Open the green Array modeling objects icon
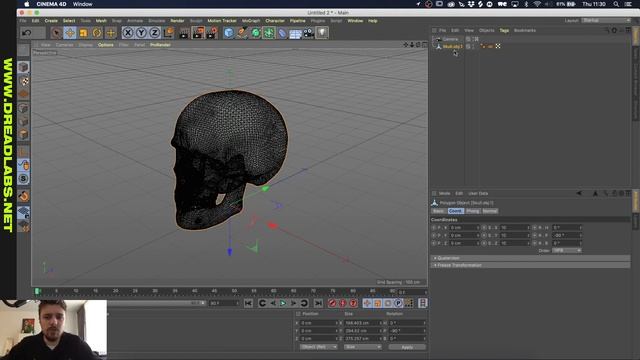This screenshot has height=360, width=640. (x=269, y=33)
